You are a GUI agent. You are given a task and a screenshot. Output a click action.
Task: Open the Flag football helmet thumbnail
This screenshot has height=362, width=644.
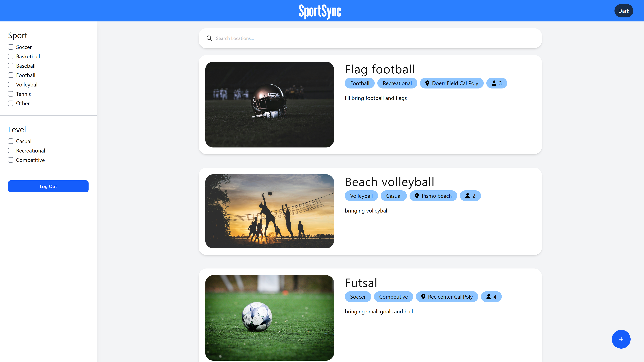coord(270,104)
